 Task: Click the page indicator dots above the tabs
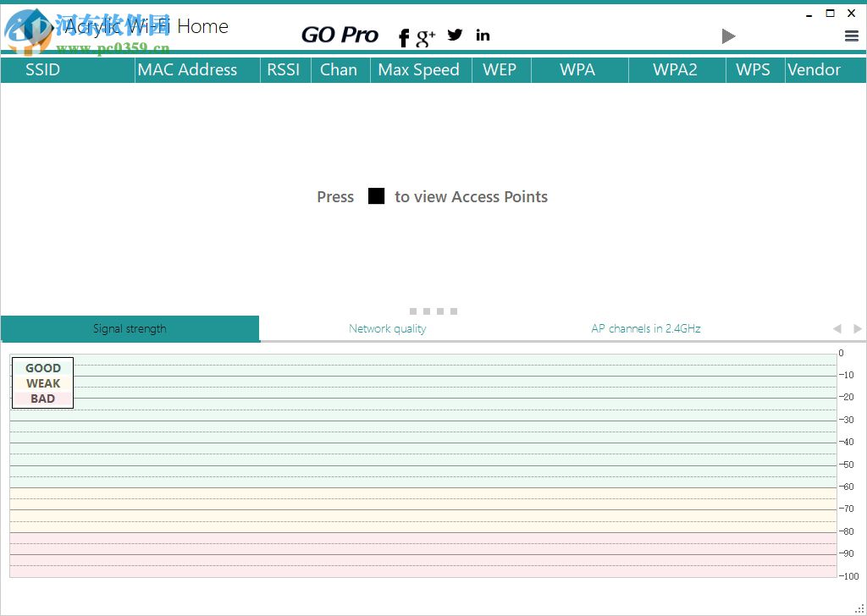click(434, 311)
